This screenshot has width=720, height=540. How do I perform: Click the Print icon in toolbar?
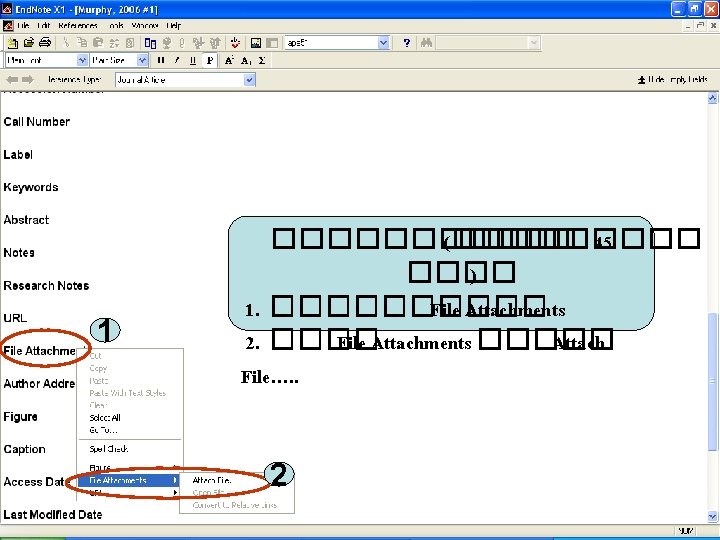pyautogui.click(x=45, y=43)
